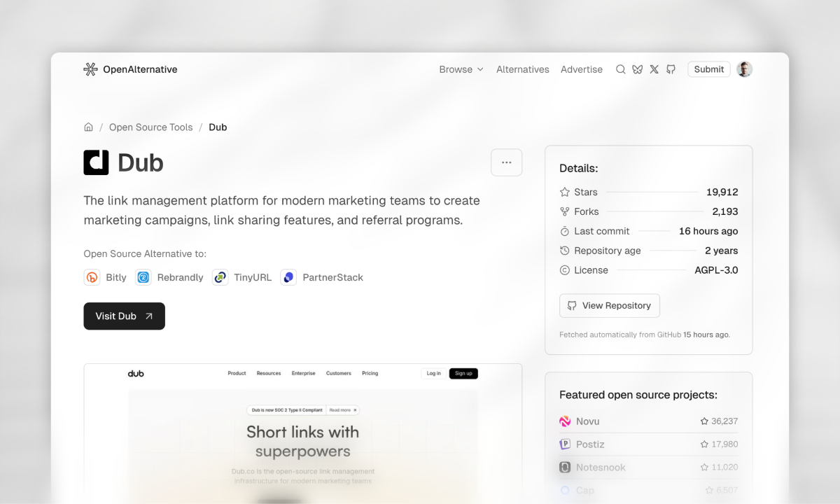Open the Advertise nav item
840x504 pixels.
pos(582,69)
